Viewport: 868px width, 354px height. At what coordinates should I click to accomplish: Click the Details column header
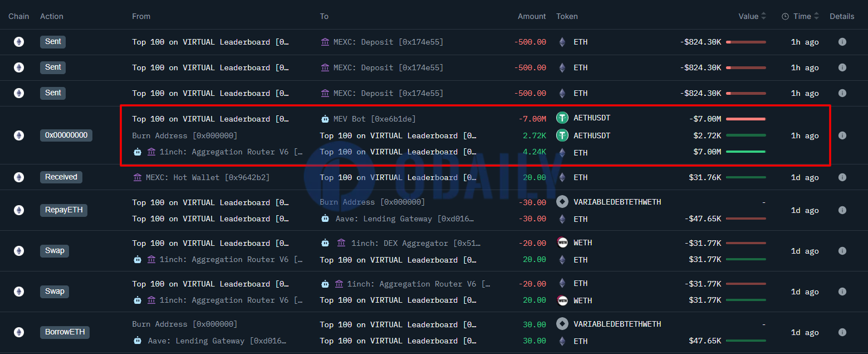842,16
